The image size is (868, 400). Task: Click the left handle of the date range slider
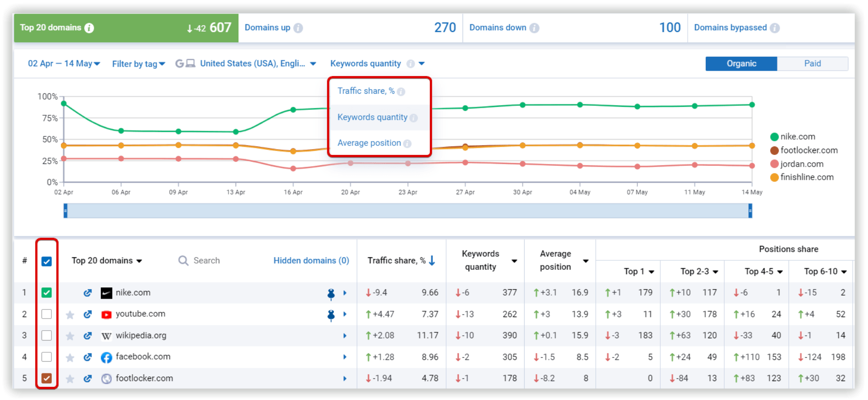65,211
